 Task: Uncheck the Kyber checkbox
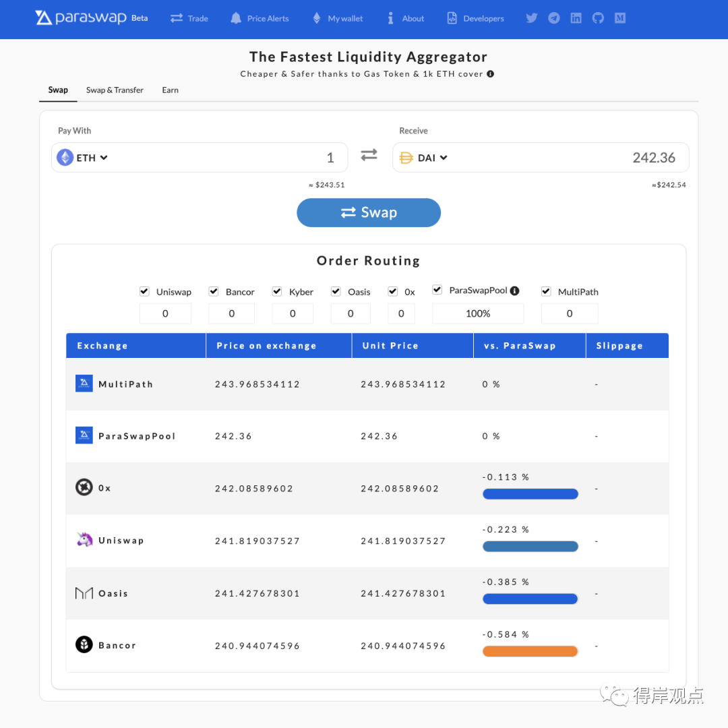click(x=277, y=292)
